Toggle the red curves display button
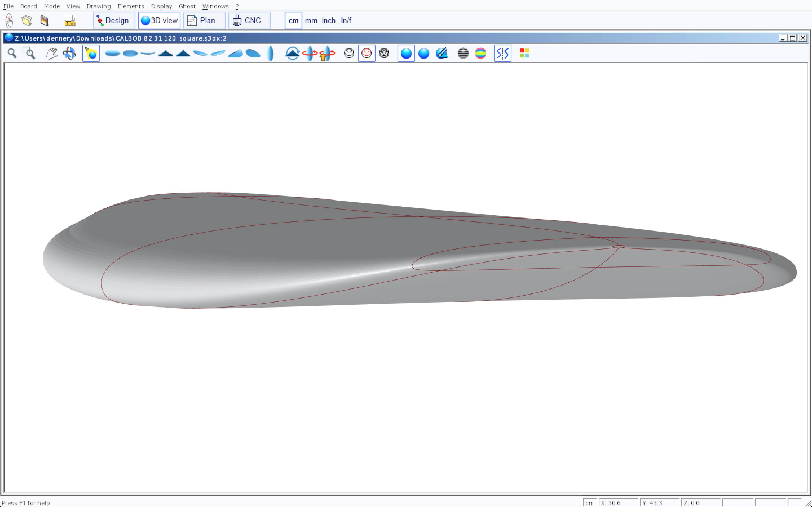Screen dimensions: 812x507 367,53
